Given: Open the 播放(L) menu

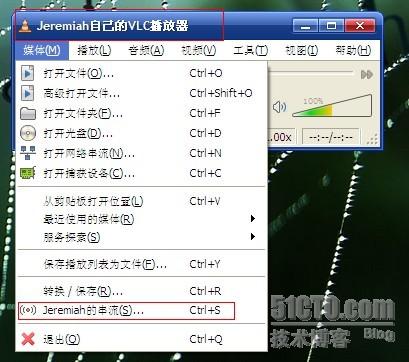Looking at the screenshot, I should [x=94, y=50].
